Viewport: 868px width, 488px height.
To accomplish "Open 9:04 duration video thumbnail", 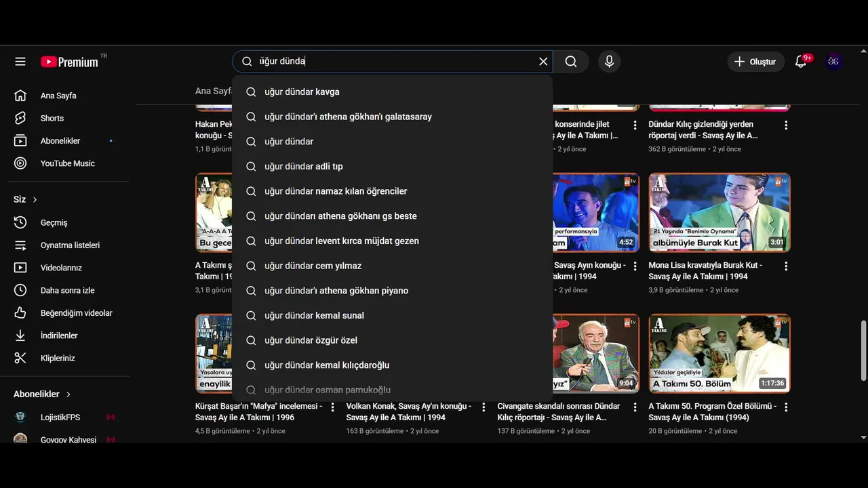I will [x=596, y=354].
